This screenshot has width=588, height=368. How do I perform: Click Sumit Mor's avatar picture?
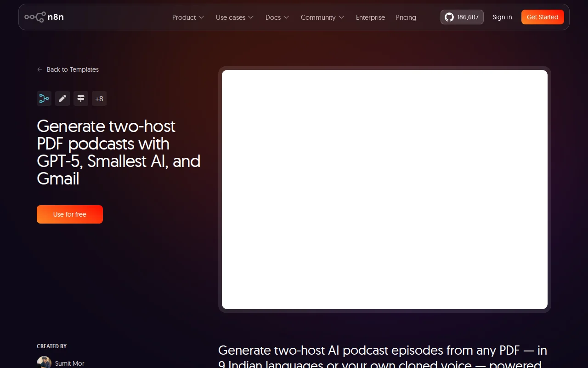tap(44, 362)
